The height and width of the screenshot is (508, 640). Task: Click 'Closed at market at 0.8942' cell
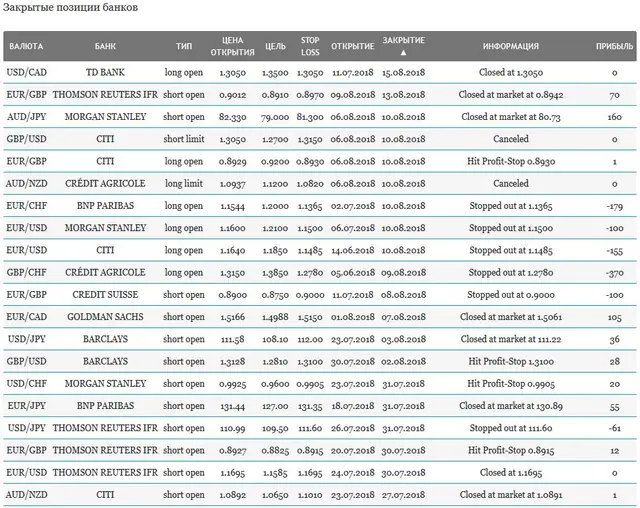pyautogui.click(x=511, y=95)
